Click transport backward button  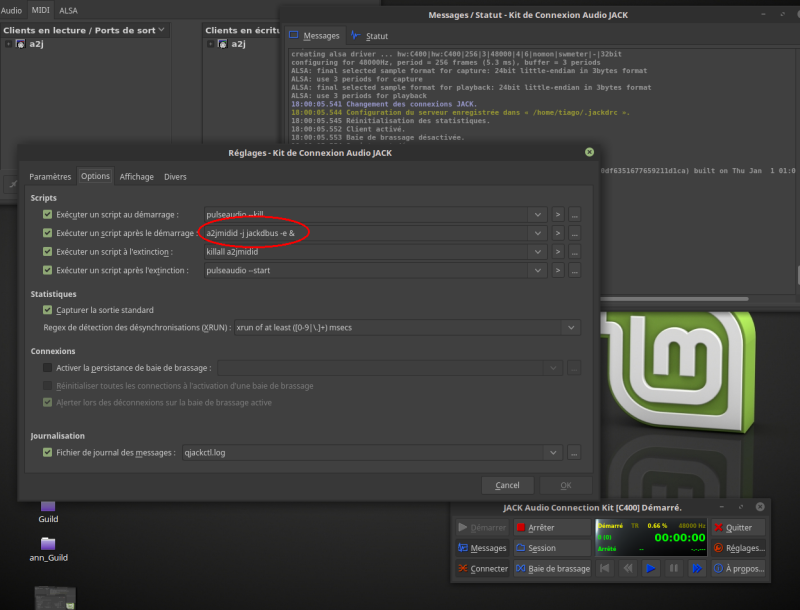coord(628,568)
